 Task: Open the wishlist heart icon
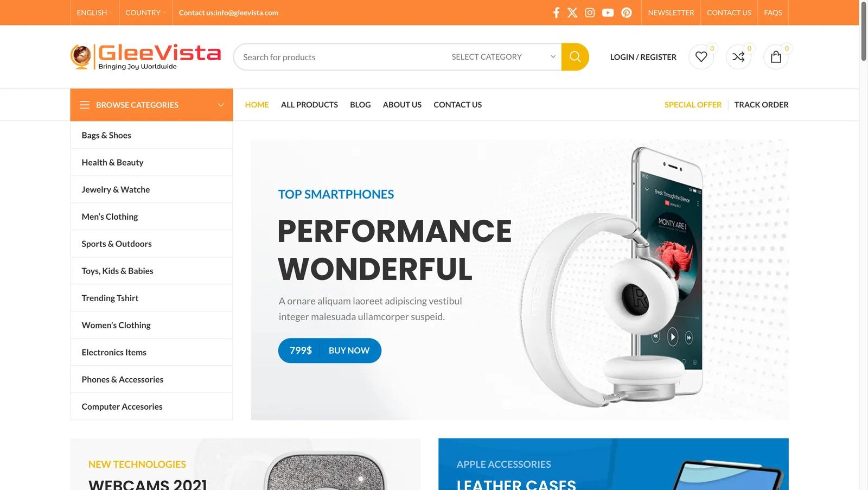pyautogui.click(x=701, y=57)
